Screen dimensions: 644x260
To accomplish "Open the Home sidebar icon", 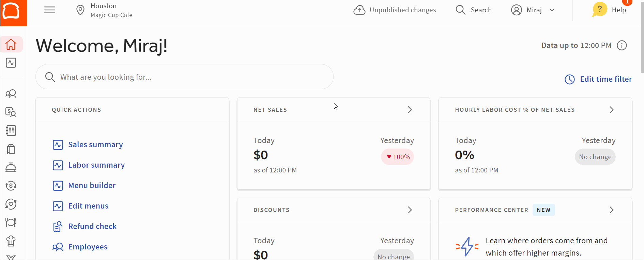I will point(11,44).
